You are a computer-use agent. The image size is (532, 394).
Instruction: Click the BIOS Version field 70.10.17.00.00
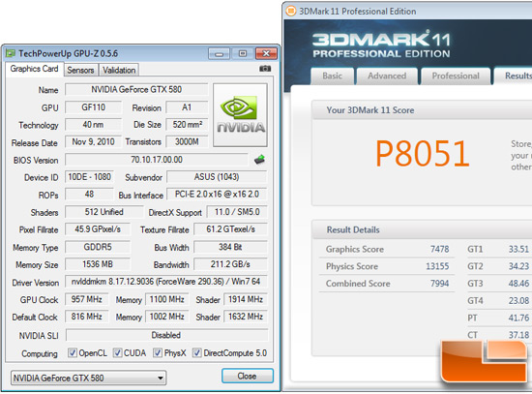click(x=157, y=160)
